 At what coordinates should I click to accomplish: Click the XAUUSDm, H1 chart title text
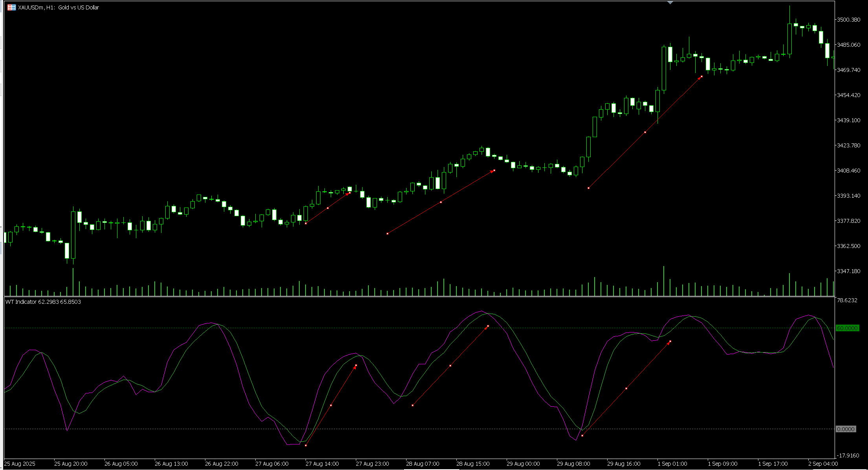coord(57,7)
